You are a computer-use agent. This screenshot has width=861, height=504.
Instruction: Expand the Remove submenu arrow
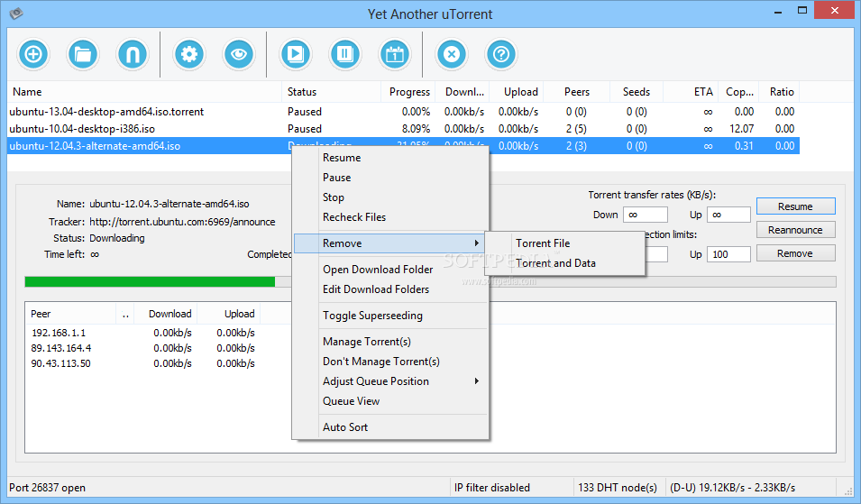tap(477, 243)
